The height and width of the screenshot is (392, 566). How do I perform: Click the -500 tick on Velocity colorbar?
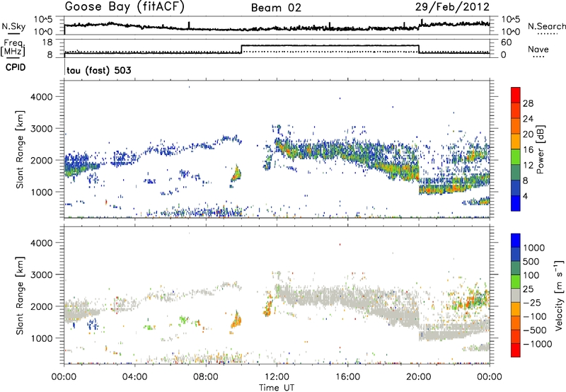pyautogui.click(x=534, y=330)
